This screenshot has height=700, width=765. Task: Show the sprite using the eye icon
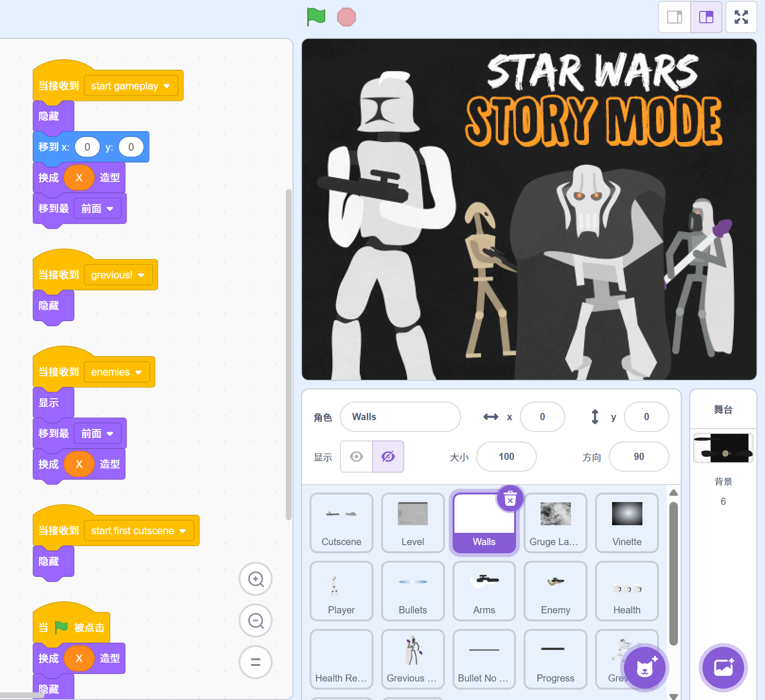click(356, 457)
